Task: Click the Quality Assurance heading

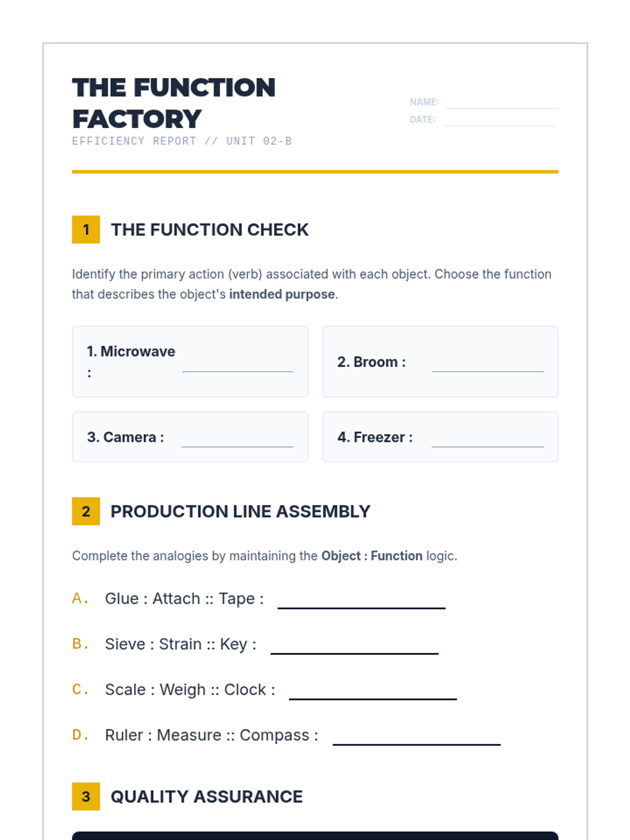Action: 206,796
